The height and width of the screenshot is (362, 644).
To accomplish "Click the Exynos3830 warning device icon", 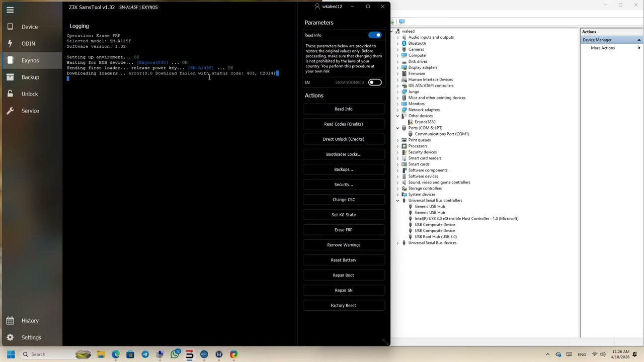I will click(411, 122).
